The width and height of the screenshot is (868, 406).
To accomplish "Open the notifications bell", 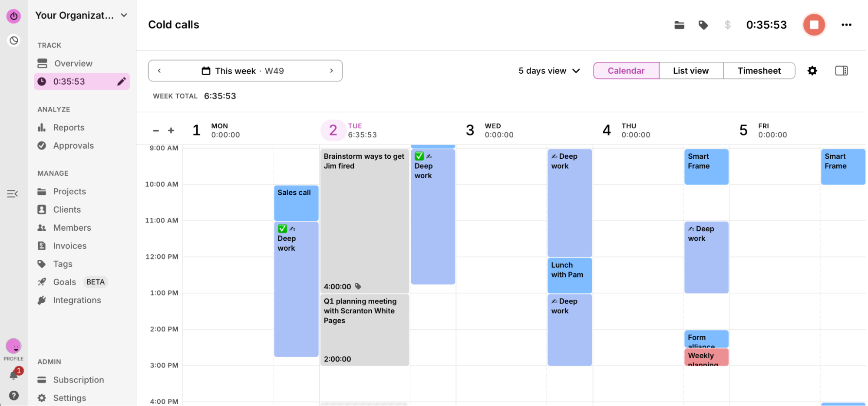I will click(13, 375).
